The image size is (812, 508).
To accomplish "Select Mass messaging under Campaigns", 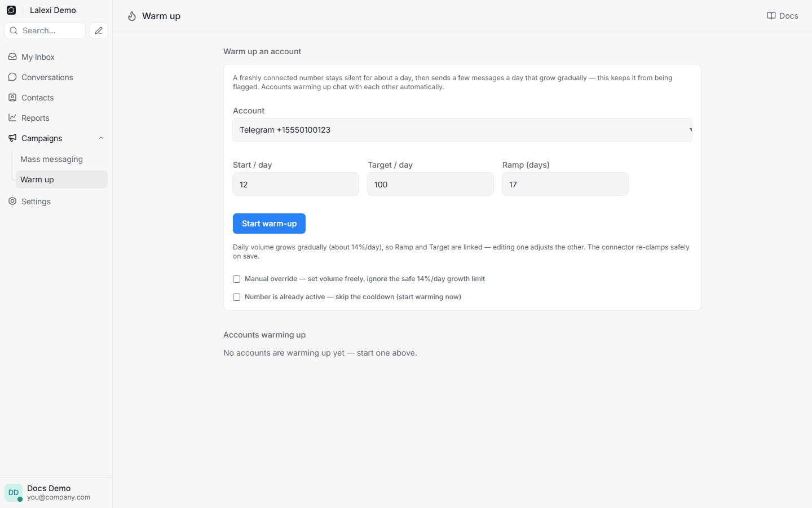I will [x=61, y=159].
